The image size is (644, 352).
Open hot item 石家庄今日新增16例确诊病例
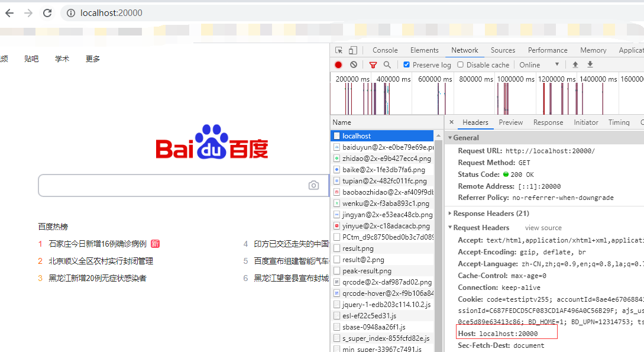98,244
